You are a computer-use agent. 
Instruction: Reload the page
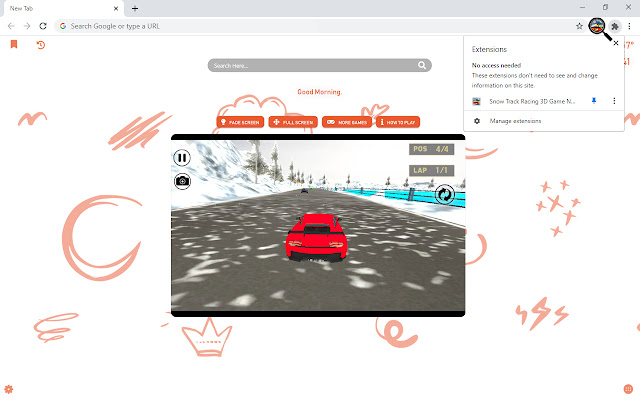(x=43, y=26)
